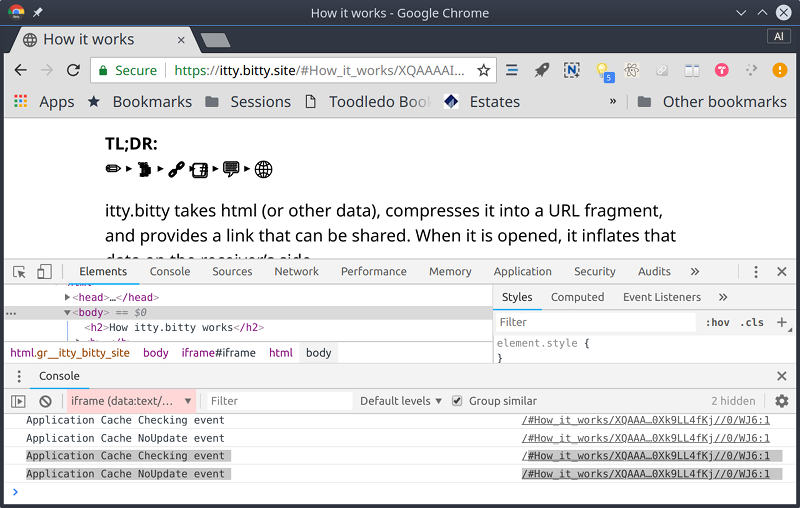Open the Default levels dropdown
800x508 pixels.
[x=401, y=401]
